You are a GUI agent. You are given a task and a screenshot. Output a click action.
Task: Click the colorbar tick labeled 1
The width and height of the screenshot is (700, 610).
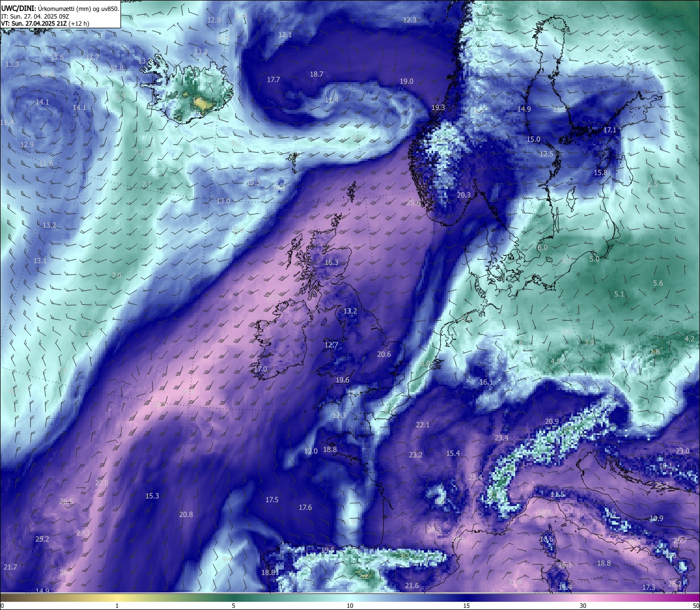117,606
